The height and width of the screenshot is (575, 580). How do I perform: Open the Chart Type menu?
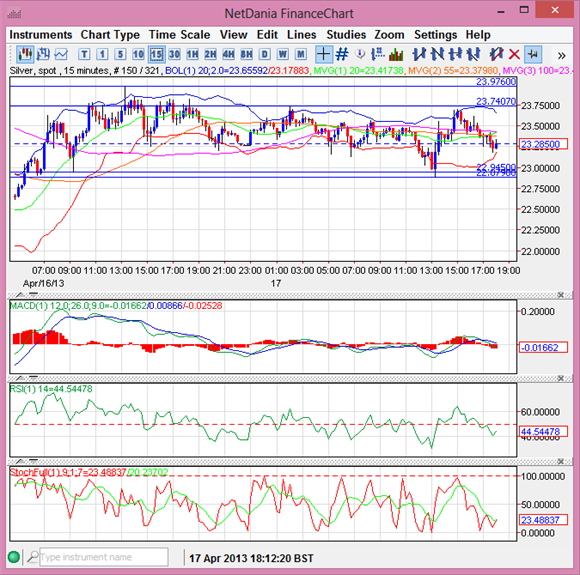(110, 35)
